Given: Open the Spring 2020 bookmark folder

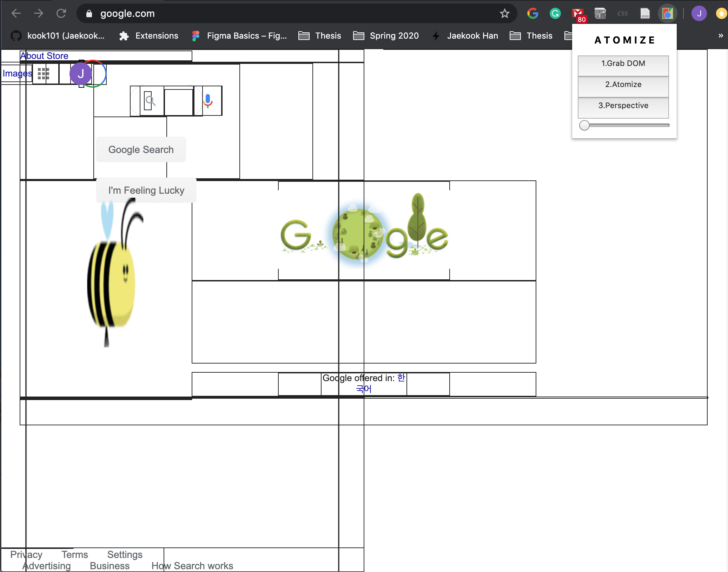Looking at the screenshot, I should click(x=386, y=35).
